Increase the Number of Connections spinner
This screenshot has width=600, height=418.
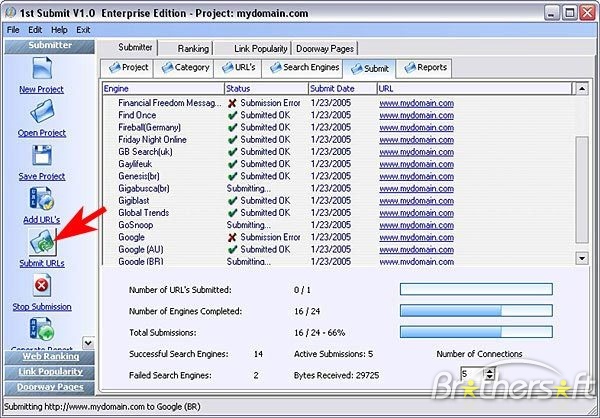point(490,370)
